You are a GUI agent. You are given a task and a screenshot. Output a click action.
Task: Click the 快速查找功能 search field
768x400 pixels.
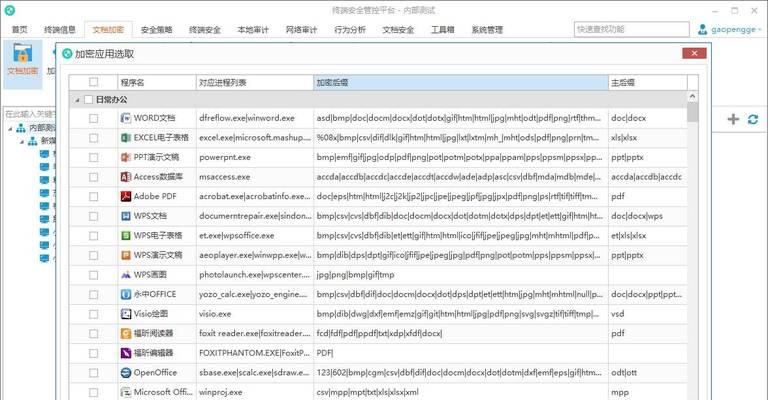coord(631,29)
